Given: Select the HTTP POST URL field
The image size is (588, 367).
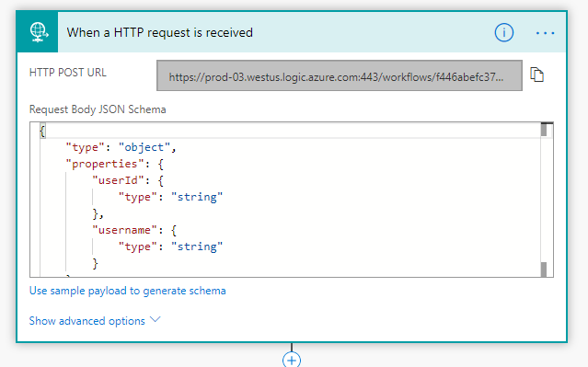Looking at the screenshot, I should click(x=340, y=75).
